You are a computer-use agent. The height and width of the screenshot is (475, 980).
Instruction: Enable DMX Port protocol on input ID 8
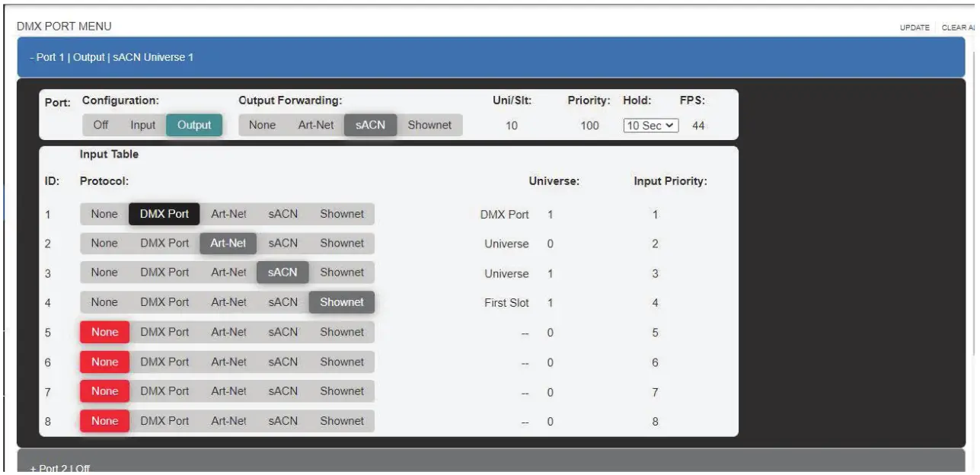164,420
